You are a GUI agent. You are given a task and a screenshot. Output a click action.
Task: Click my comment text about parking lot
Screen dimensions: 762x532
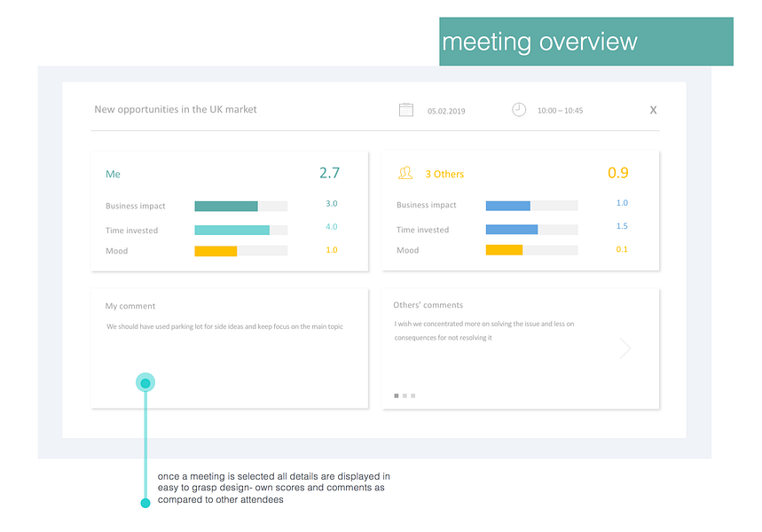224,326
